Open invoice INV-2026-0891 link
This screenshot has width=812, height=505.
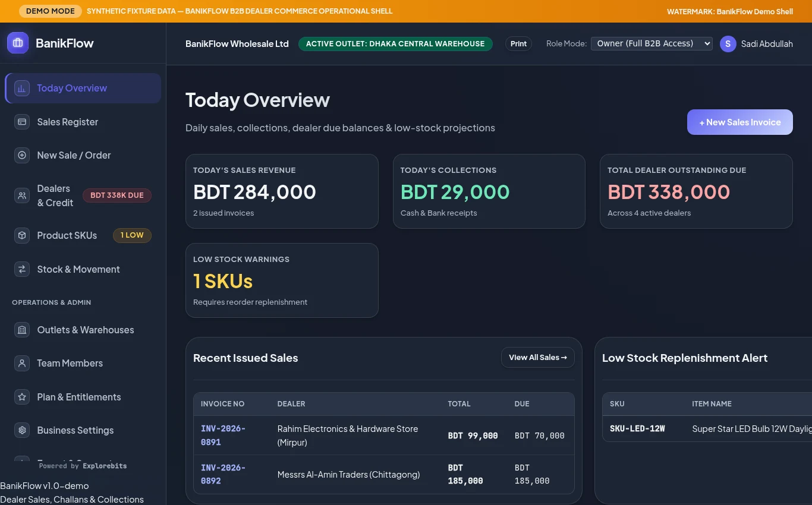click(x=223, y=435)
